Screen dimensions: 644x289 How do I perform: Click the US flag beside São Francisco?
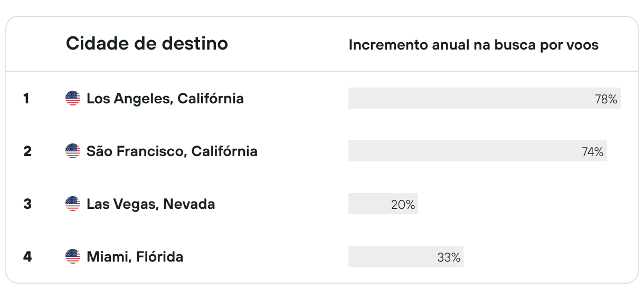(73, 151)
